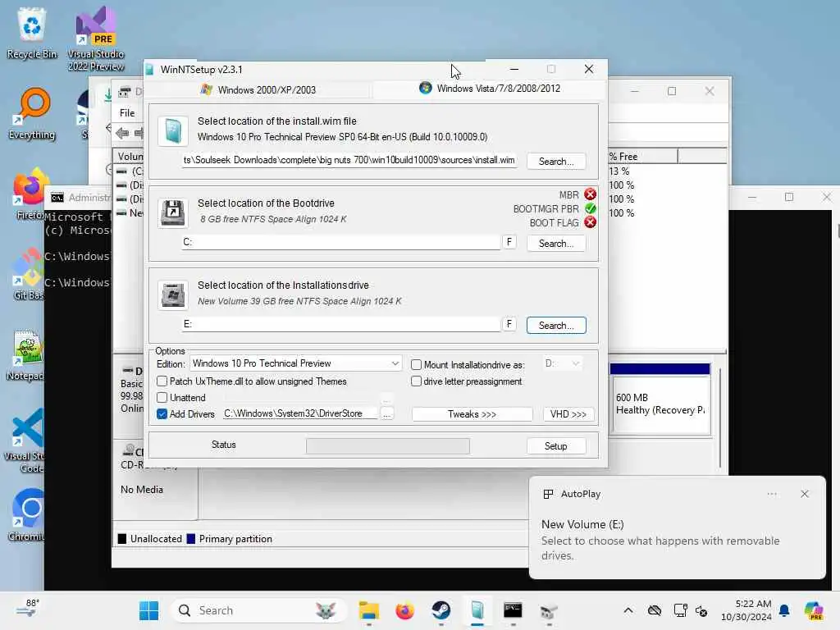Click the Installationsdrive E: path field
The image size is (840, 630).
pos(340,324)
